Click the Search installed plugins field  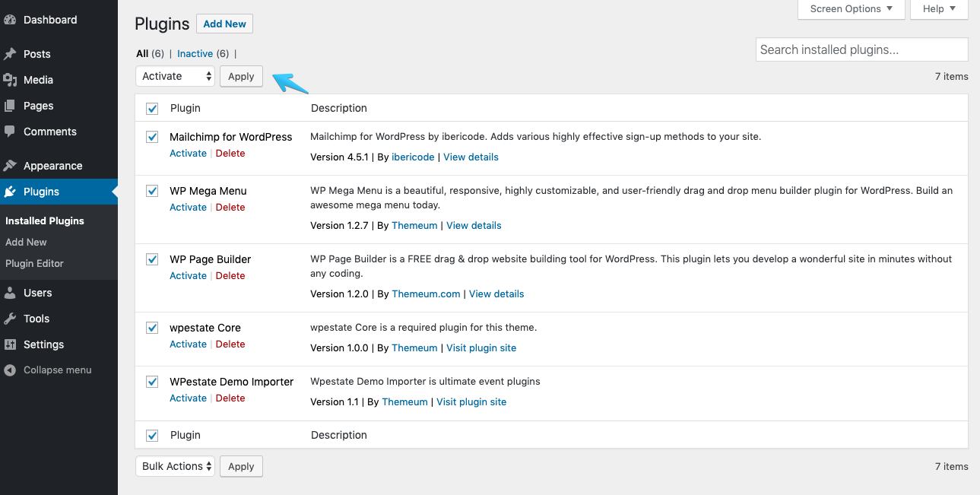pos(862,49)
